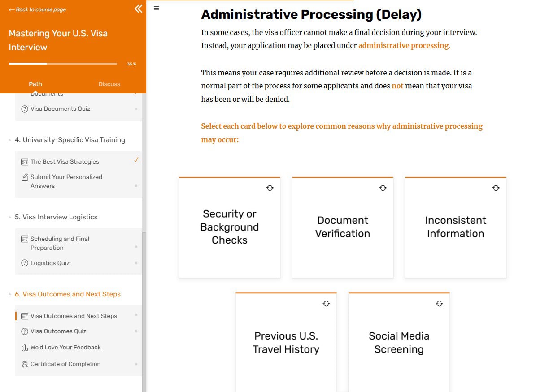Go back to course page

pos(37,9)
